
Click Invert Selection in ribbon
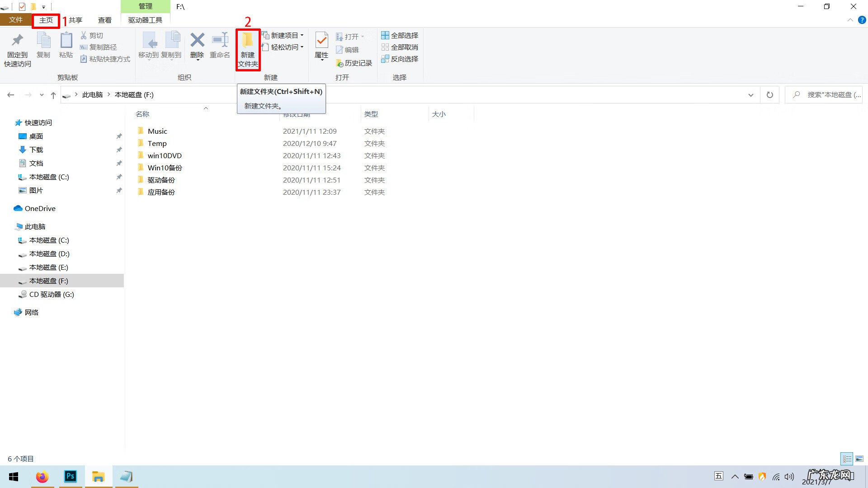pyautogui.click(x=400, y=59)
